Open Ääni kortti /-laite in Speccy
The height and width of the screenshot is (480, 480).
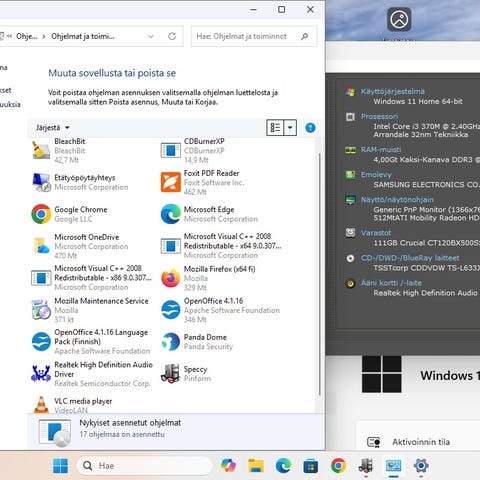pyautogui.click(x=391, y=283)
